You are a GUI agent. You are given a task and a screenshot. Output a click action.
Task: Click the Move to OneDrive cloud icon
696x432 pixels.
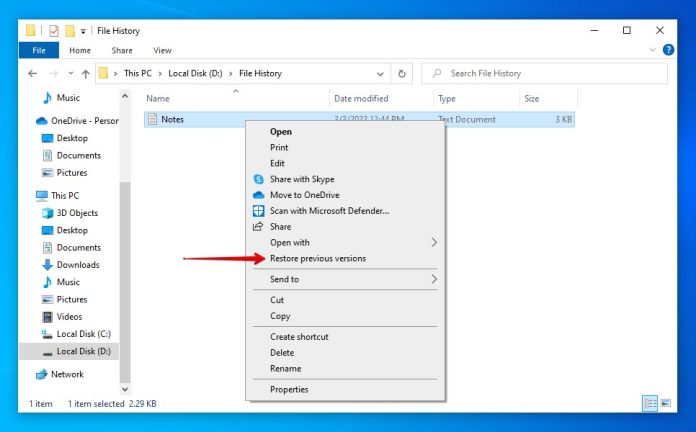point(258,195)
